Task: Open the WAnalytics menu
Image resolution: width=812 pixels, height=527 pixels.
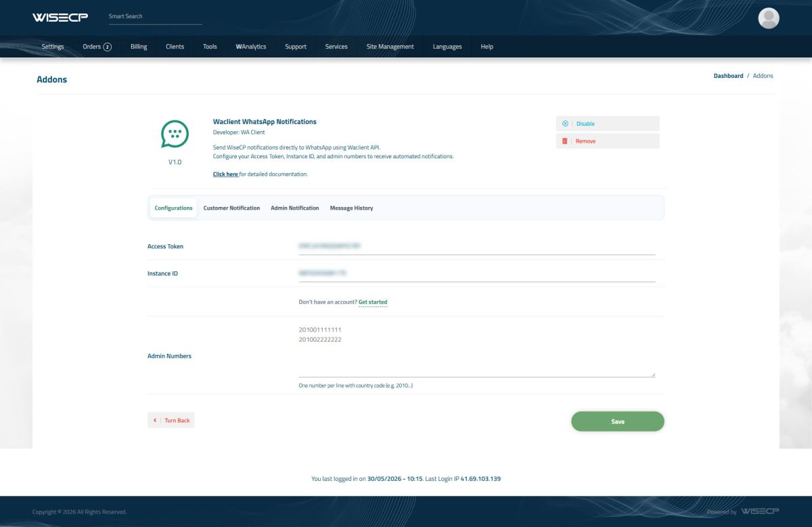Action: (x=251, y=47)
